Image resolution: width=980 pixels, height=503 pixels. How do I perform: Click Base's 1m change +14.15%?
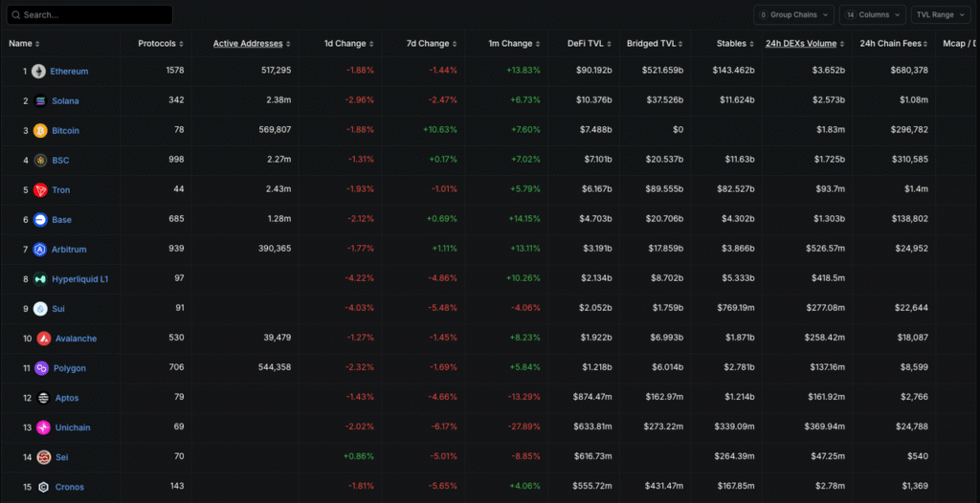click(523, 219)
